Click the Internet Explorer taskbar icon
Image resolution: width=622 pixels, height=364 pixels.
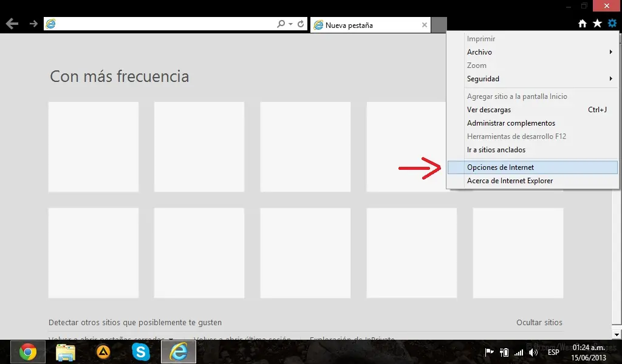pos(179,352)
